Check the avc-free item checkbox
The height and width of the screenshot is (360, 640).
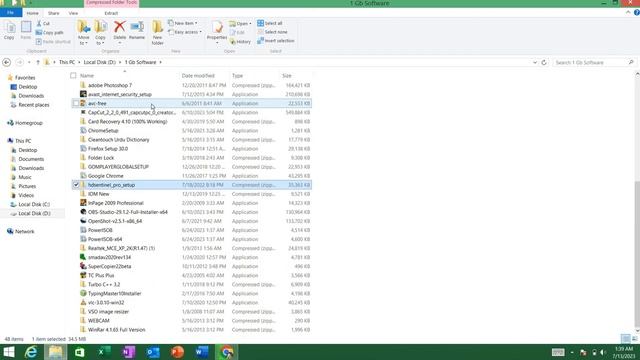(76, 103)
